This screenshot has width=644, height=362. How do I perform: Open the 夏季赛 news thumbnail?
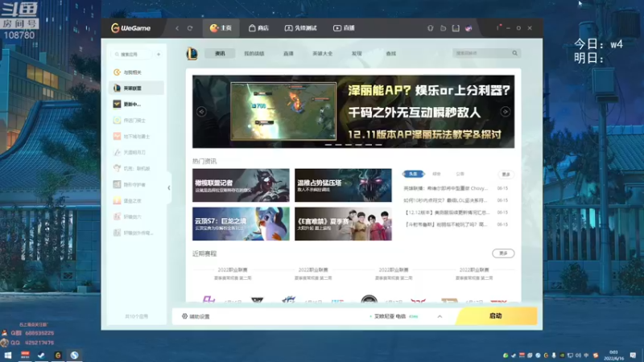click(x=343, y=224)
